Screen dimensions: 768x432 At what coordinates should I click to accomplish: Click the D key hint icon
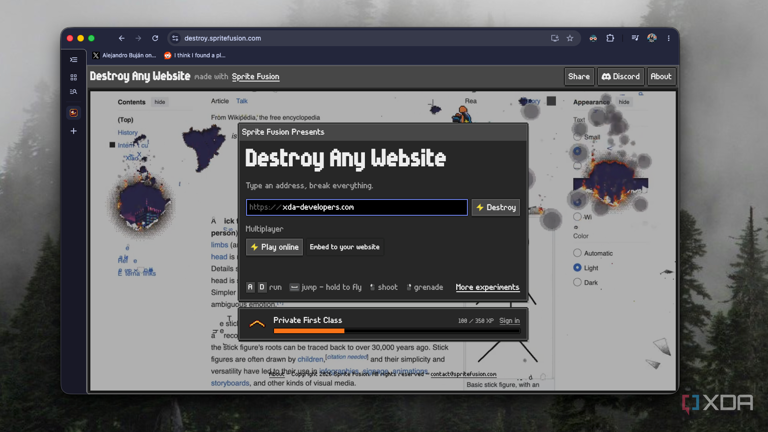262,287
